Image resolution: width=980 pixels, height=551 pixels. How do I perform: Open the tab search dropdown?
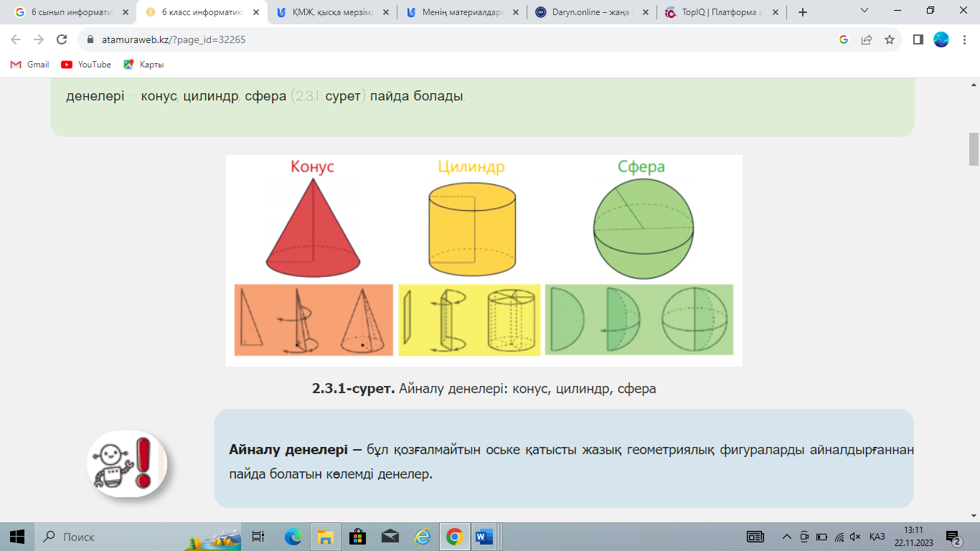pos(864,11)
